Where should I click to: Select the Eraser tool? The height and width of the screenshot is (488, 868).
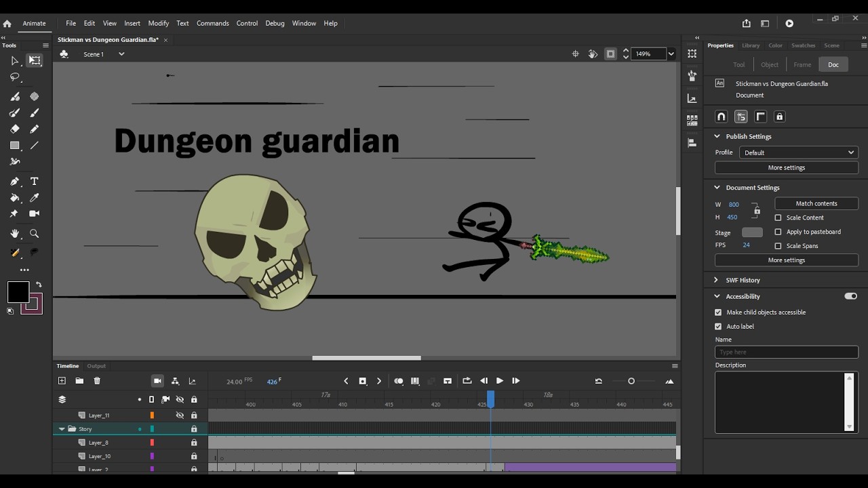coord(15,129)
